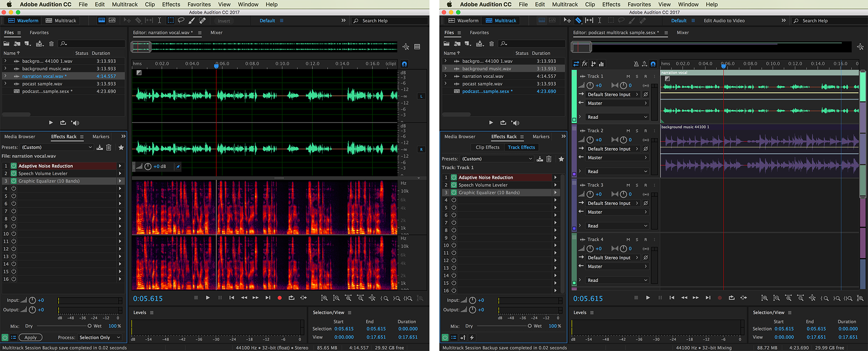This screenshot has height=351, width=868.
Task: Click the Import File icon in right Files panel
Action: click(457, 43)
